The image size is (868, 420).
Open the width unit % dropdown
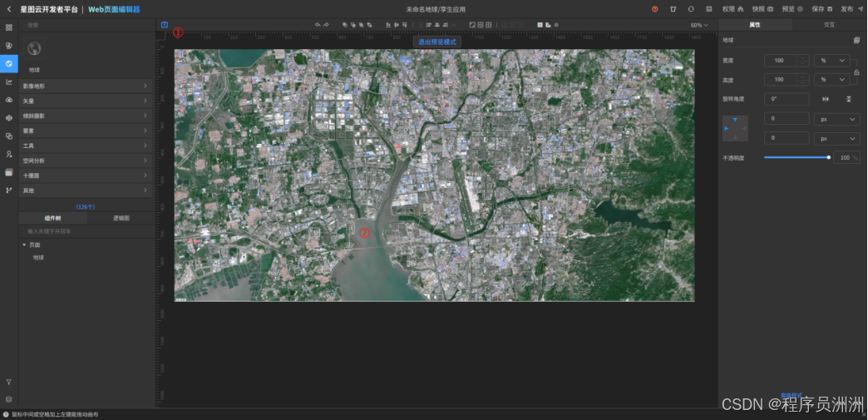coord(831,61)
